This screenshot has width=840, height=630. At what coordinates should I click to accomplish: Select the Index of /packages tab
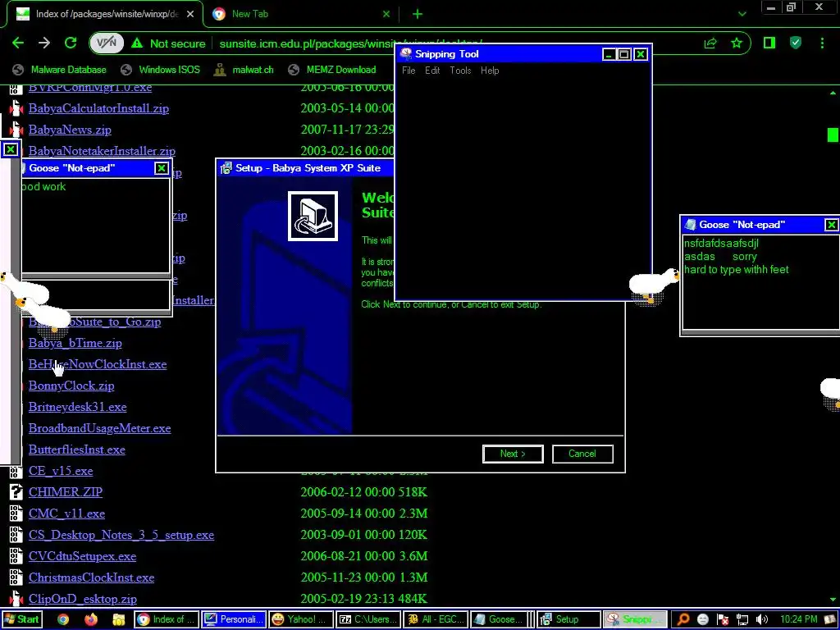pos(104,15)
